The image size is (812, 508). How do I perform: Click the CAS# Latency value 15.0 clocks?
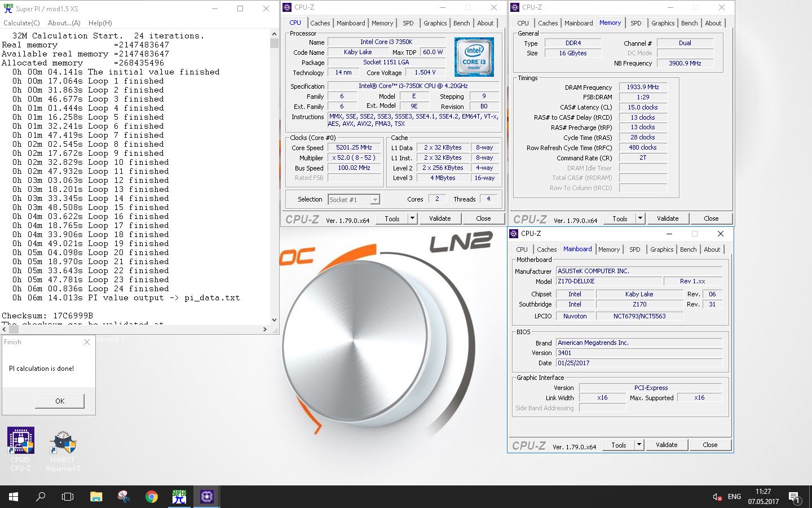pos(643,107)
